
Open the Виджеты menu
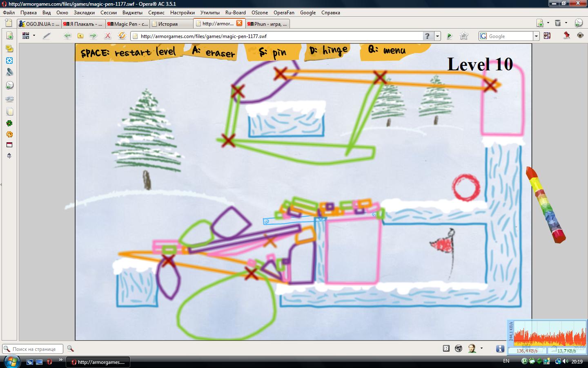coord(132,13)
